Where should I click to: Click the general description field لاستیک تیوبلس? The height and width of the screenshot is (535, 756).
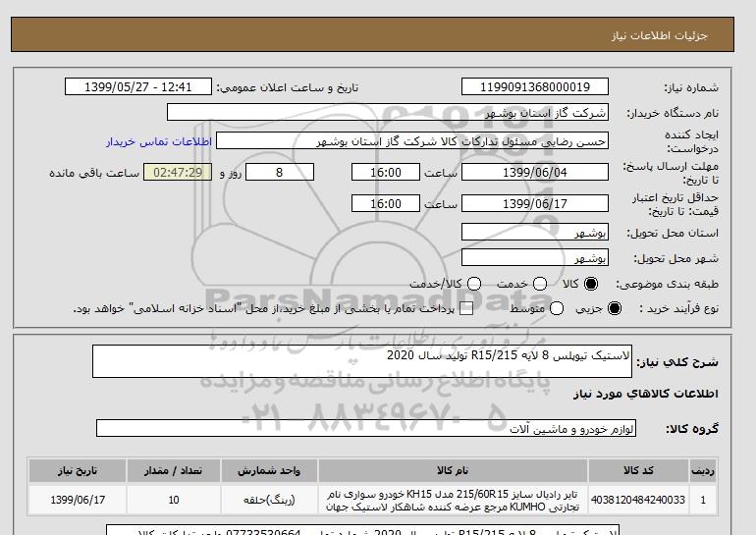(362, 361)
